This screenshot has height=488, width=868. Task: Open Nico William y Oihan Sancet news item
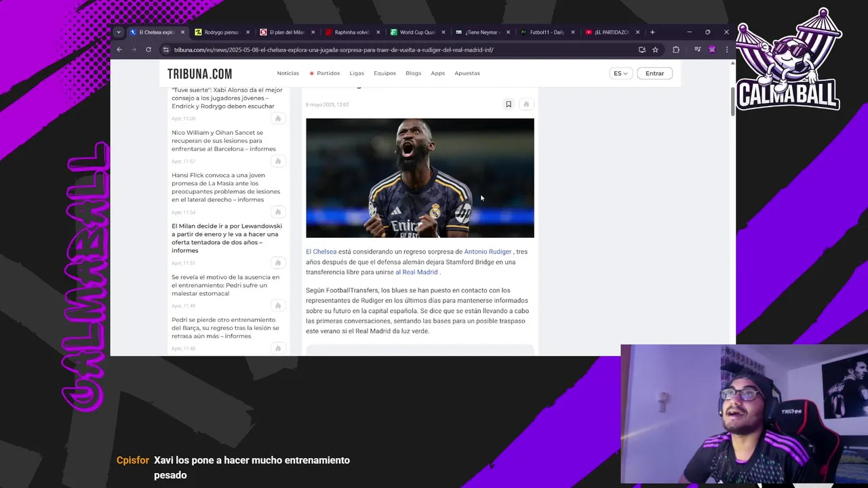(x=224, y=140)
